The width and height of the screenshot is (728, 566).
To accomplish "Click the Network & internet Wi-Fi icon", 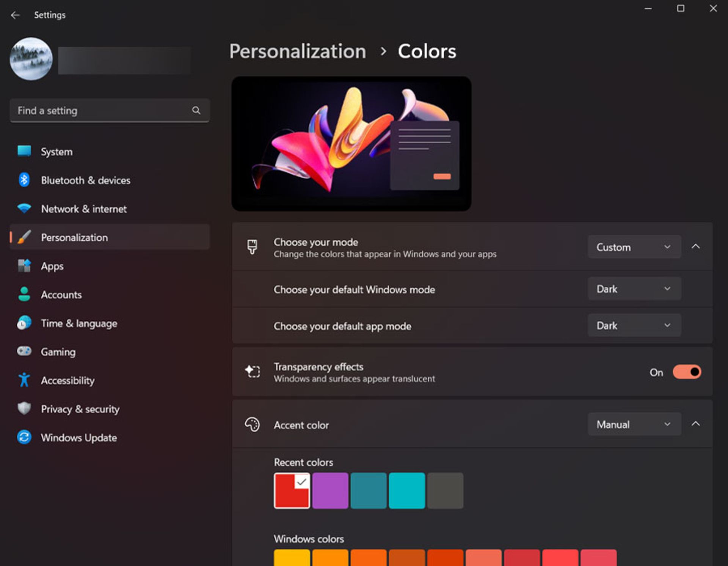I will point(24,209).
